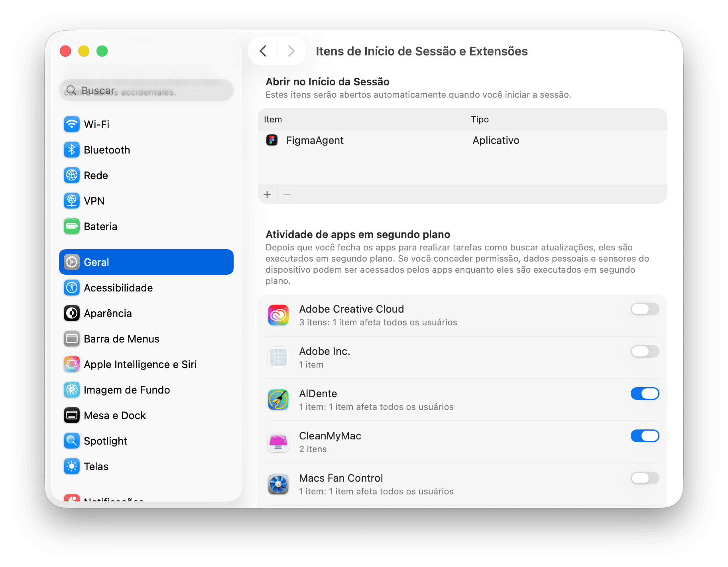Select the Bluetooth sidebar icon
728x567 pixels.
coord(72,150)
